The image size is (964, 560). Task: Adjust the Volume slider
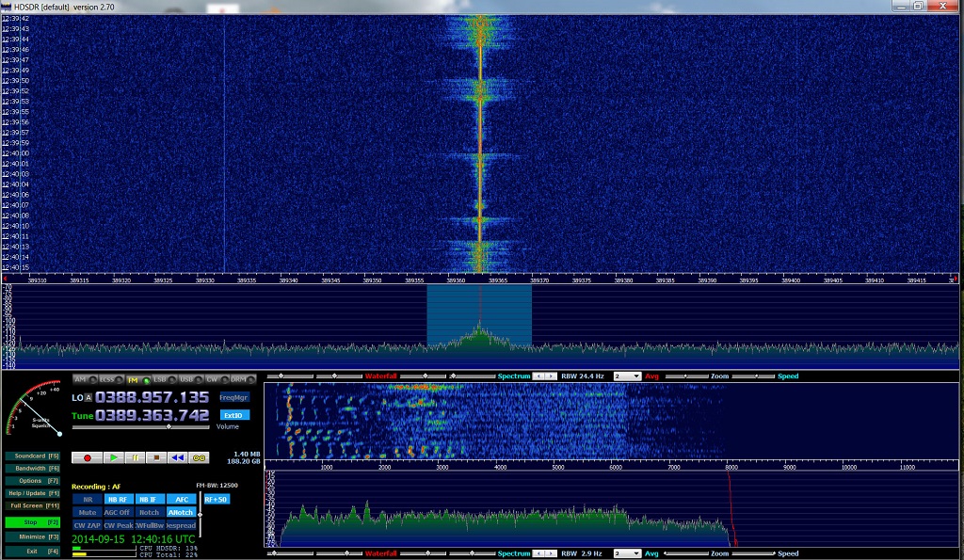pos(169,426)
